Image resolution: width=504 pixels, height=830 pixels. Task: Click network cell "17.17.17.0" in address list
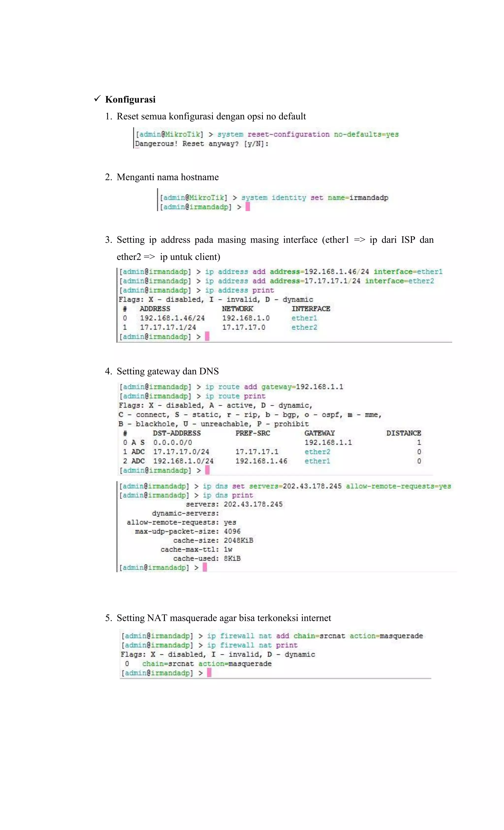pyautogui.click(x=244, y=327)
